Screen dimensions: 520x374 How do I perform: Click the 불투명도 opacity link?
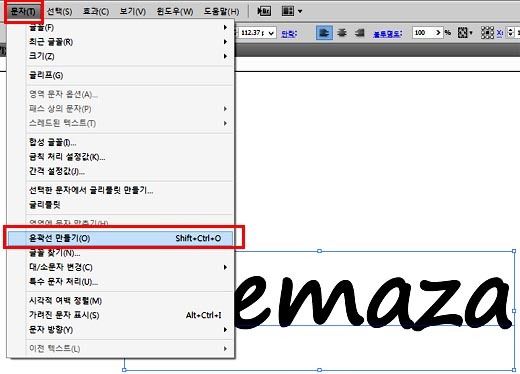pos(388,33)
